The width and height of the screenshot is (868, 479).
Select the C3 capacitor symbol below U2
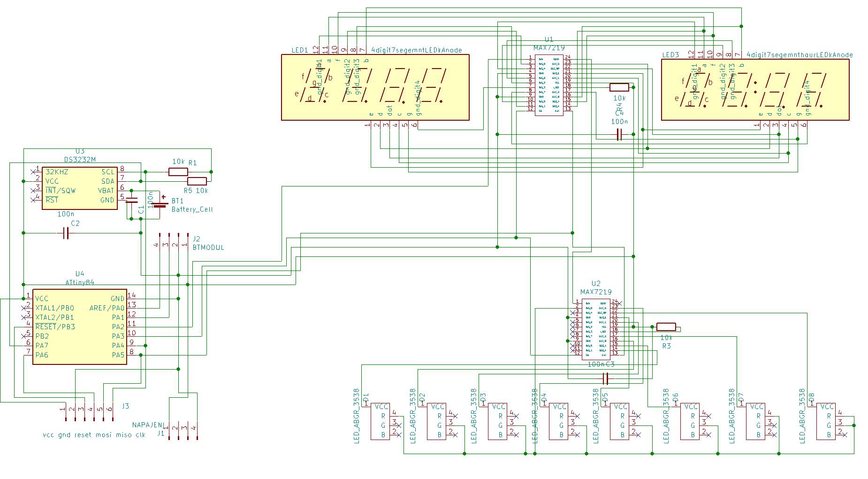pyautogui.click(x=605, y=378)
